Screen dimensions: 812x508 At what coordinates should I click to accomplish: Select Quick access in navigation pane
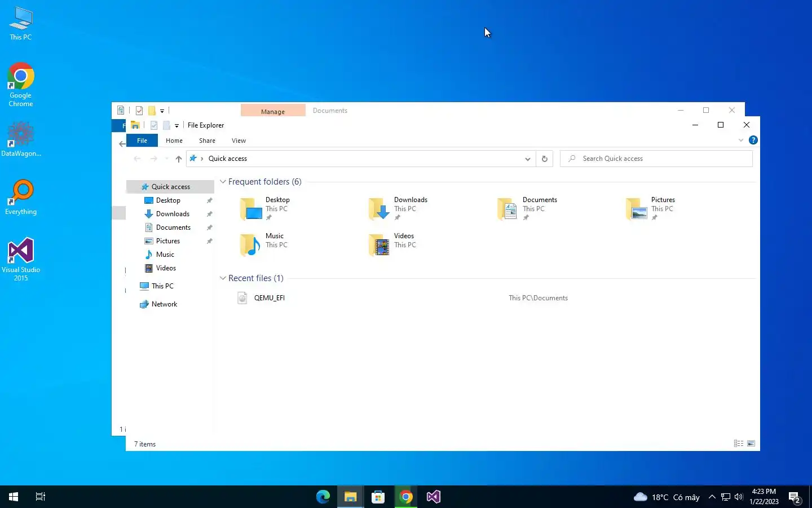[170, 187]
